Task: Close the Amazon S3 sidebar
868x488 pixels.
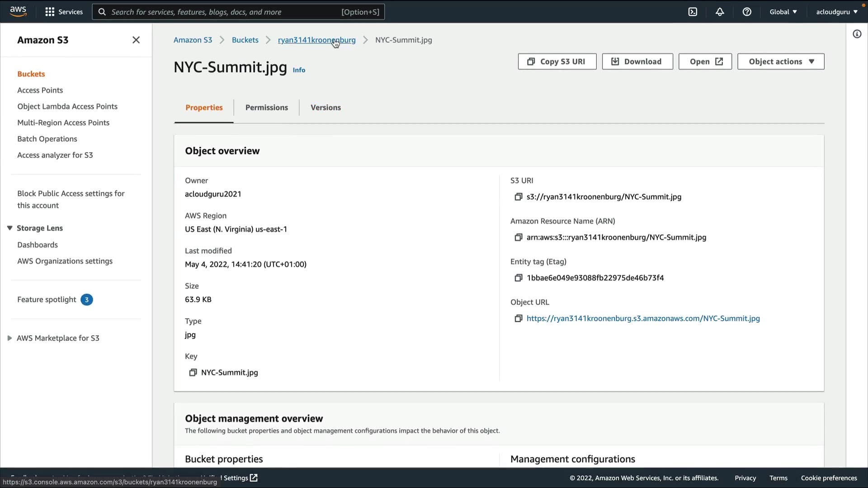Action: (x=136, y=40)
